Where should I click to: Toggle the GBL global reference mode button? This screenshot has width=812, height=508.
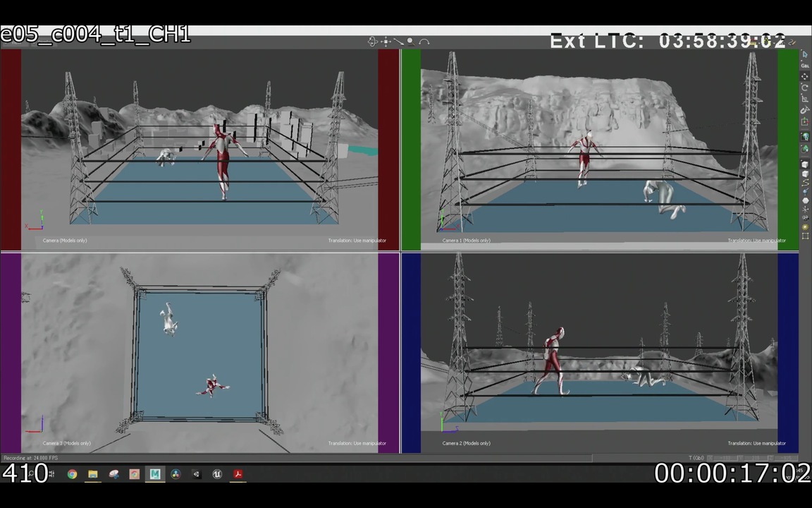click(805, 66)
